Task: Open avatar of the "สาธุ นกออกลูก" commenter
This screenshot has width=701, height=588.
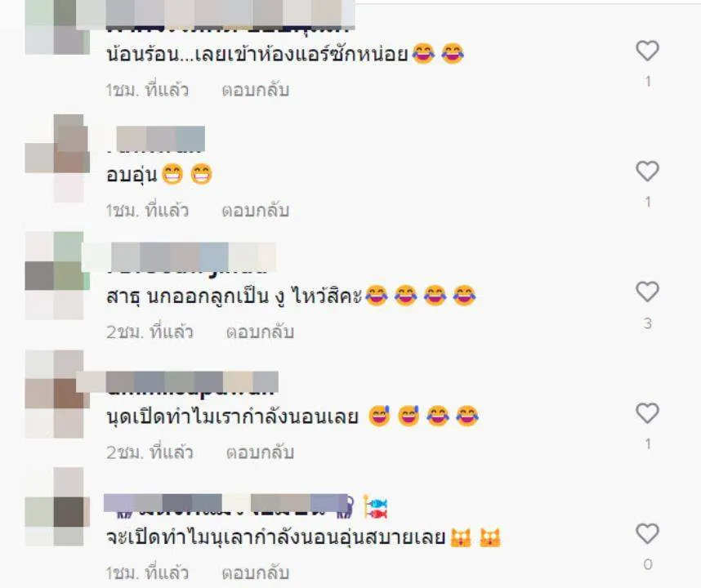Action: point(56,275)
